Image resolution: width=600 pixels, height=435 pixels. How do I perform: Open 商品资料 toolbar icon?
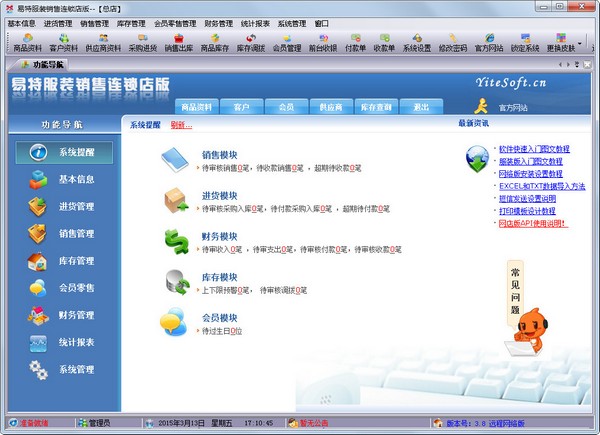pyautogui.click(x=28, y=42)
